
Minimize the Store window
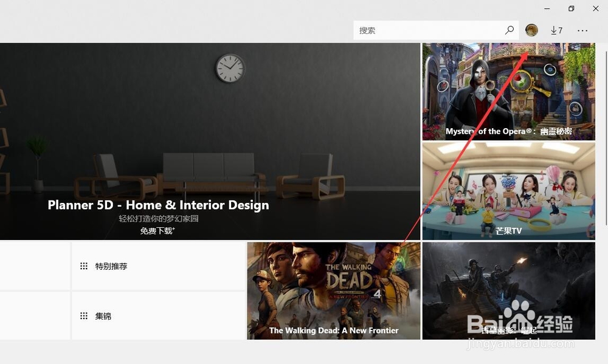coord(547,9)
